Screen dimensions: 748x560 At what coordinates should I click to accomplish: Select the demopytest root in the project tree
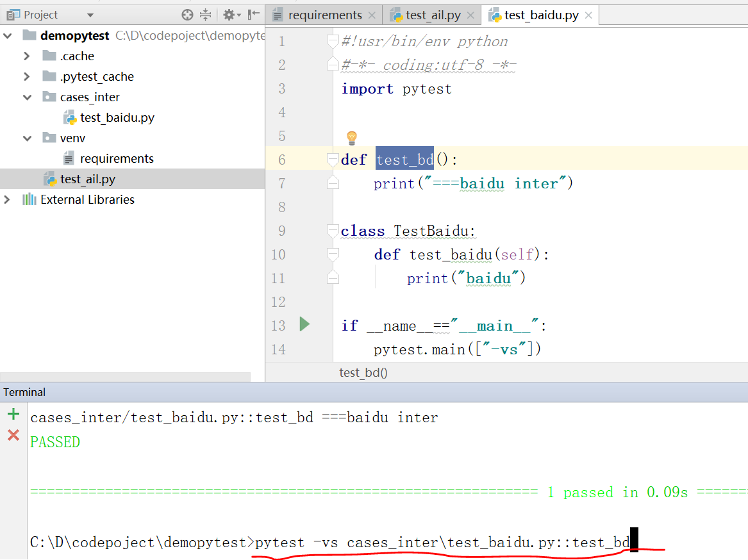click(75, 36)
